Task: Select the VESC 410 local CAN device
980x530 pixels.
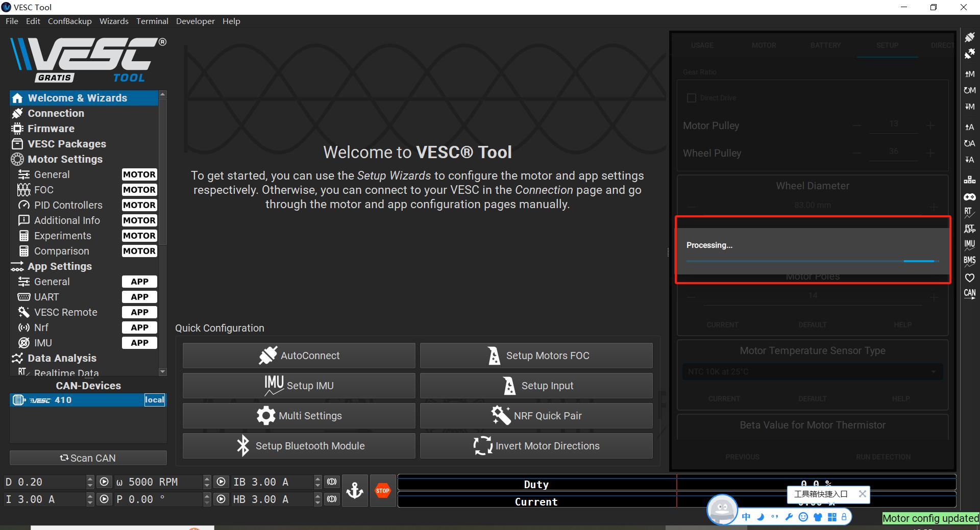Action: click(88, 400)
